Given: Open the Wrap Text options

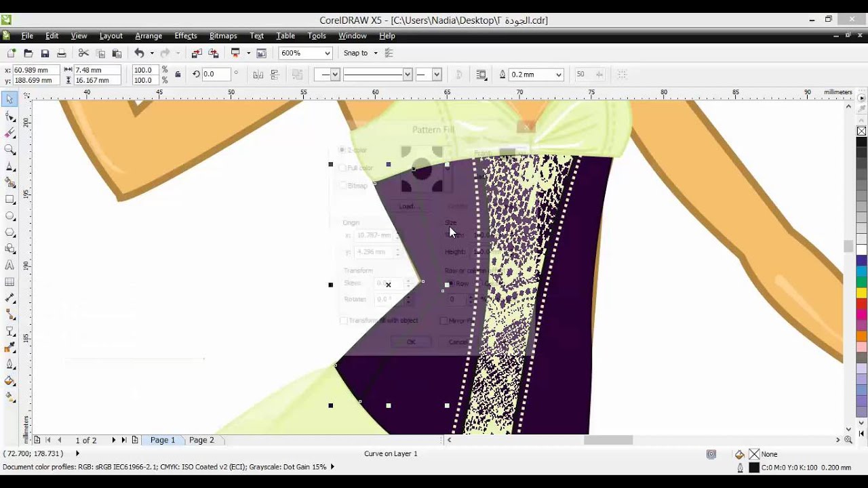Looking at the screenshot, I should click(x=481, y=75).
